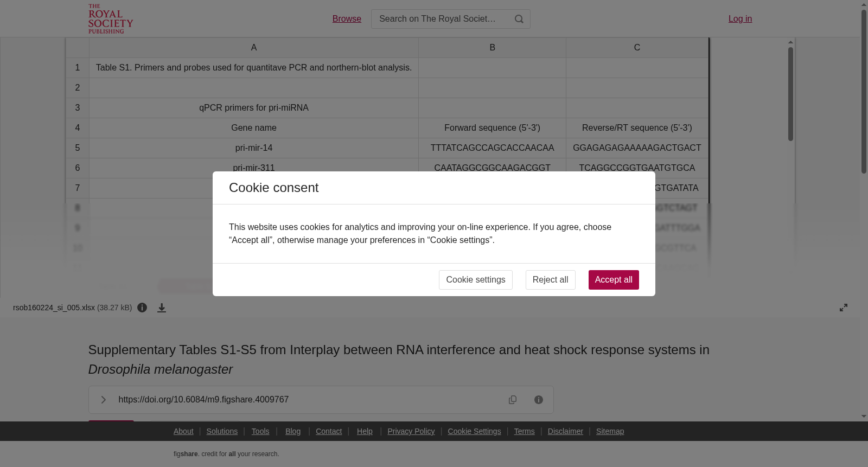Click the Table S1 title cell
Image resolution: width=868 pixels, height=467 pixels.
254,68
